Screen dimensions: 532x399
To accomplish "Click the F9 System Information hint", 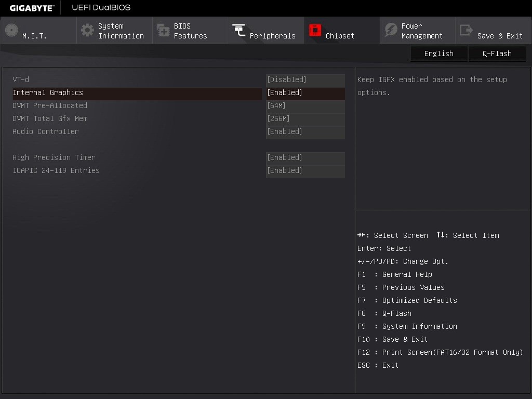I will (x=407, y=326).
